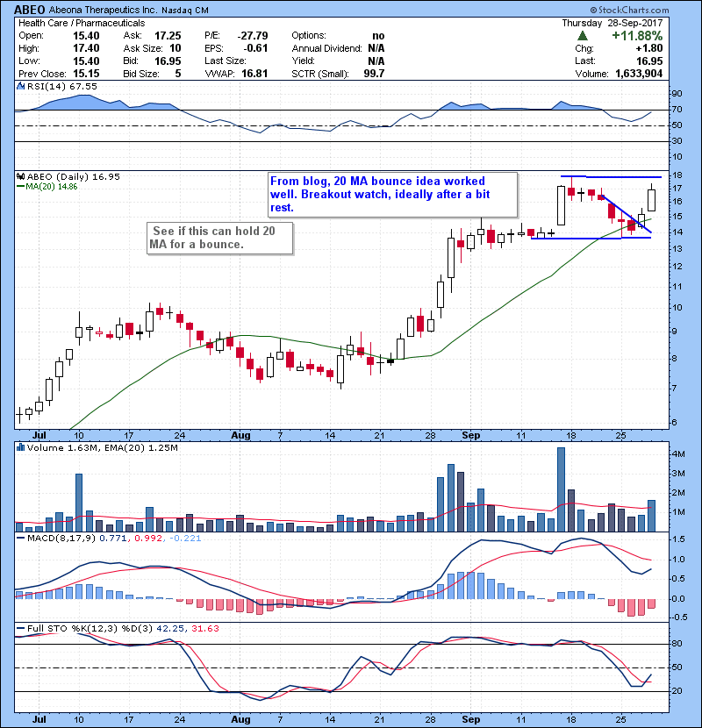
Task: Click the EPS value -0.61
Action: pyautogui.click(x=255, y=48)
